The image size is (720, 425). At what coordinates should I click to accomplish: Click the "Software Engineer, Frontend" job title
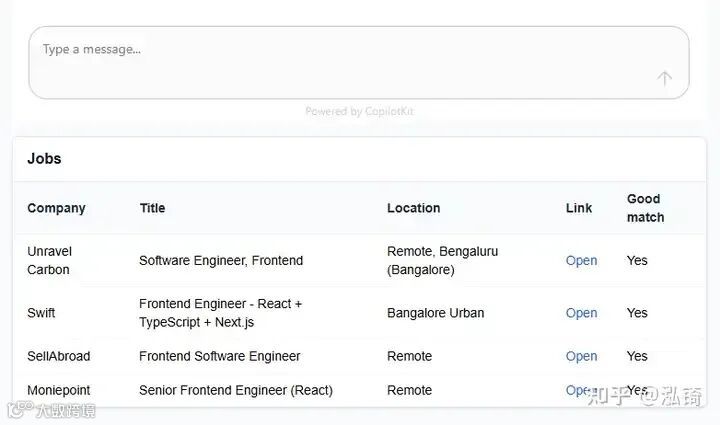[x=220, y=261]
